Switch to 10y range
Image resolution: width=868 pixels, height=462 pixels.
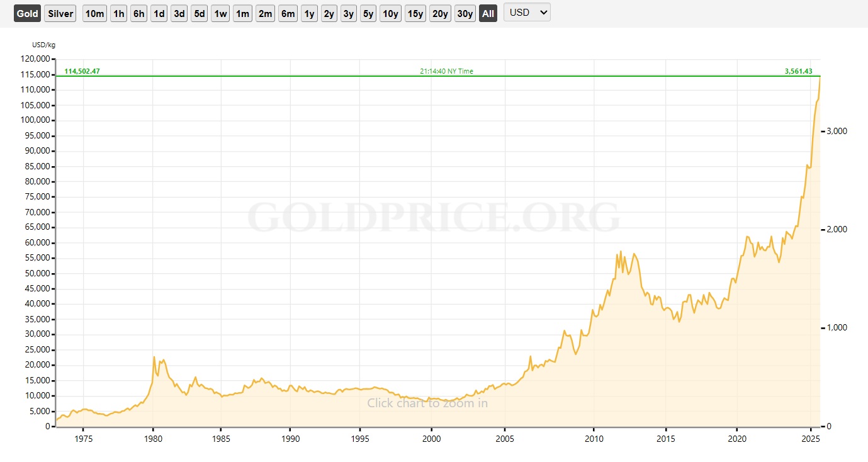[x=390, y=13]
